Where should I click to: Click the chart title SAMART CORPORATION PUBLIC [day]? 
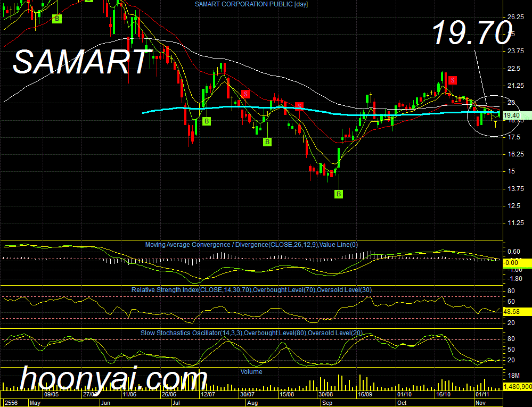pyautogui.click(x=251, y=4)
